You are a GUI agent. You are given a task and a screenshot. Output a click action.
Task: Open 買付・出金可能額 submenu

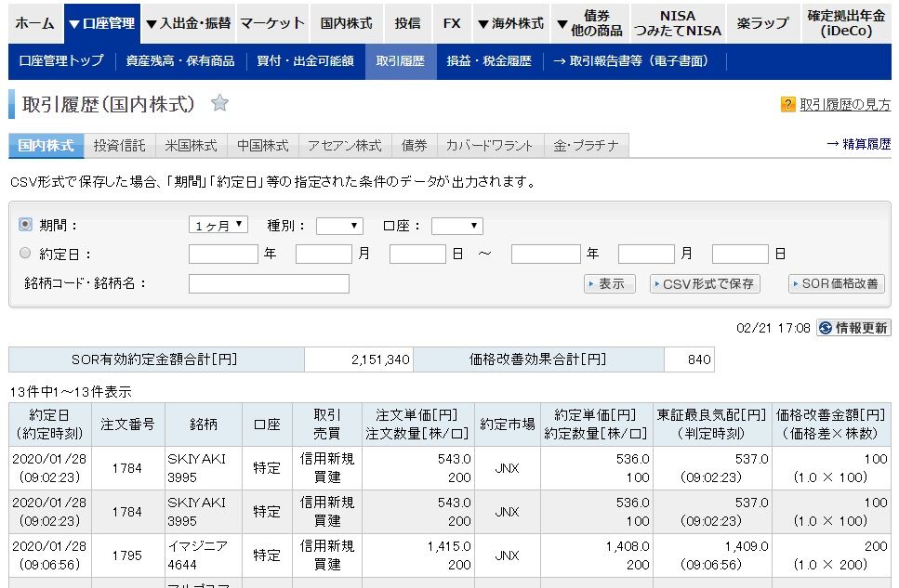click(x=306, y=60)
